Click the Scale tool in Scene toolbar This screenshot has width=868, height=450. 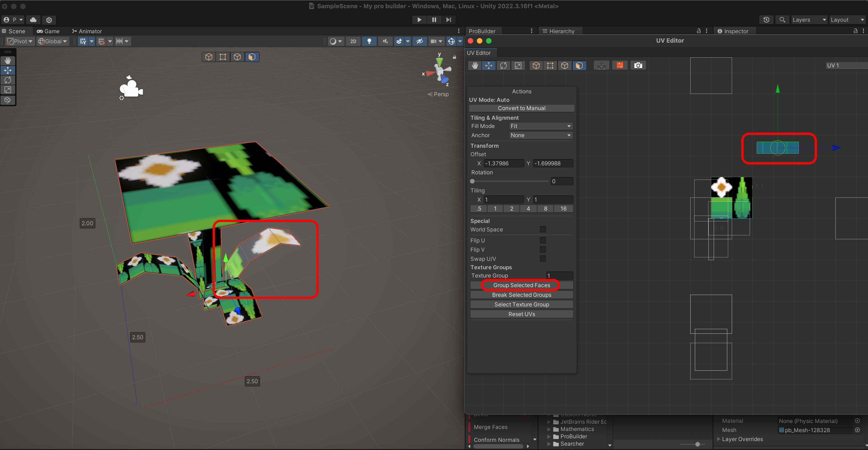8,90
